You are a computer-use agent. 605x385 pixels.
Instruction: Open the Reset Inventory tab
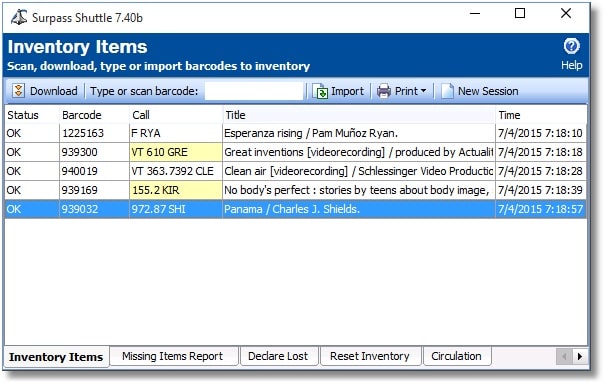[370, 356]
